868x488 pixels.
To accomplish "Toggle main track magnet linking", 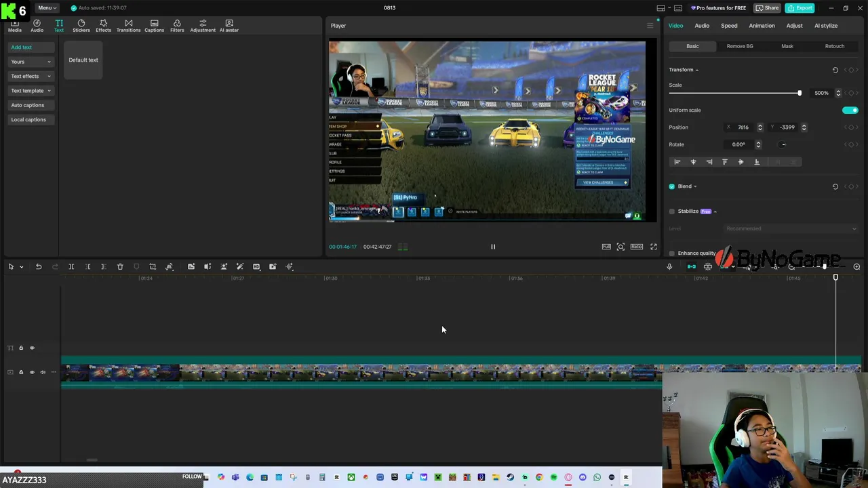I will (x=691, y=266).
